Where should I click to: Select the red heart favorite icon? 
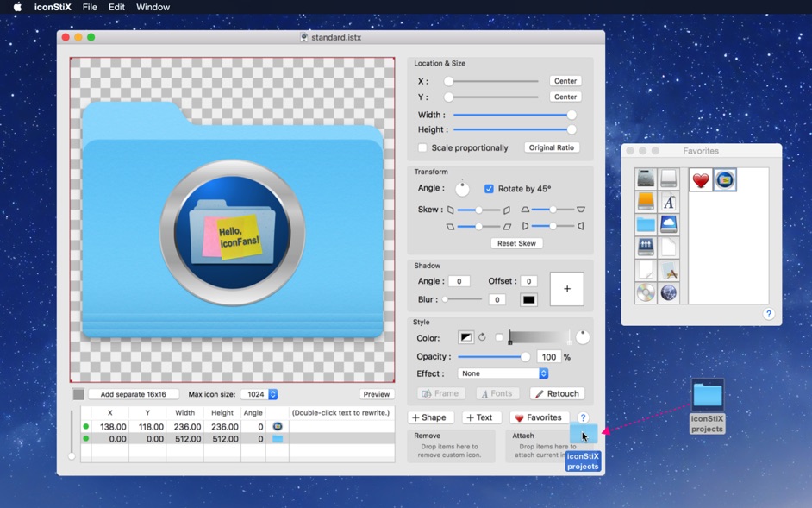701,179
